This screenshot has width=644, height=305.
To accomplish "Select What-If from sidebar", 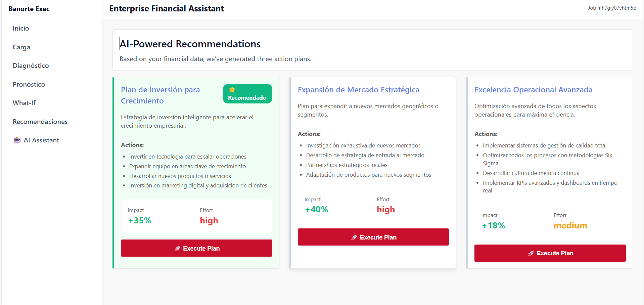I will coord(24,103).
